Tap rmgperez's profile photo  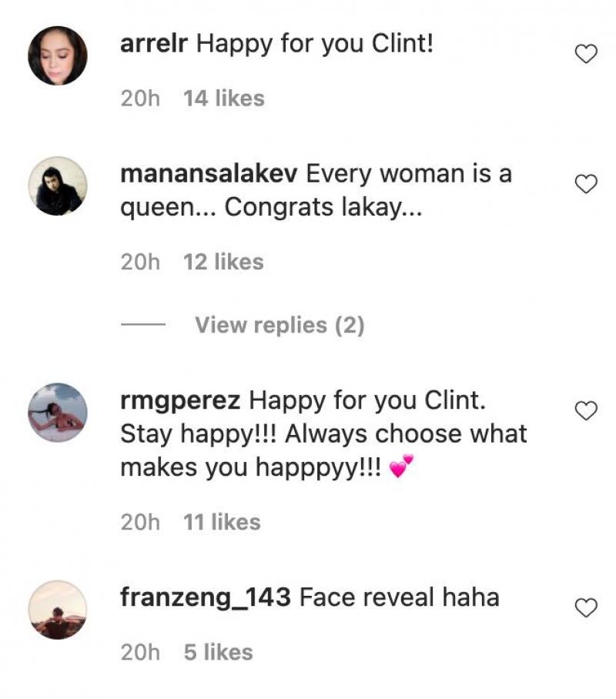click(x=58, y=412)
